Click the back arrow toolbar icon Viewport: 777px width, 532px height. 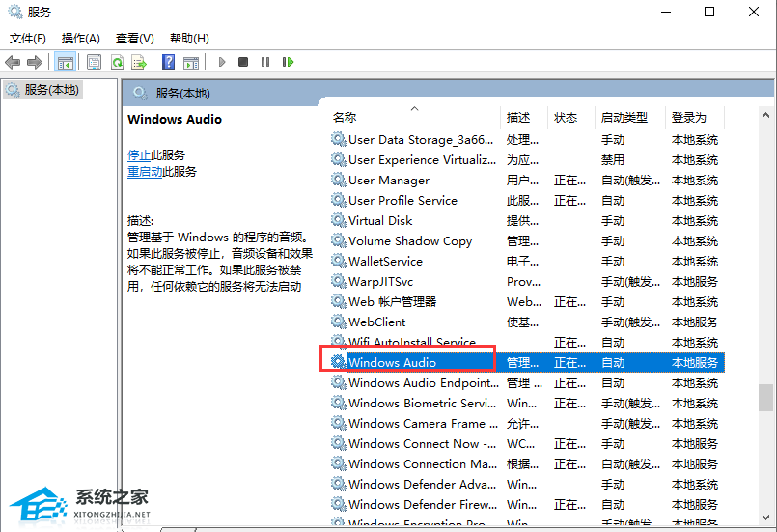coord(13,62)
